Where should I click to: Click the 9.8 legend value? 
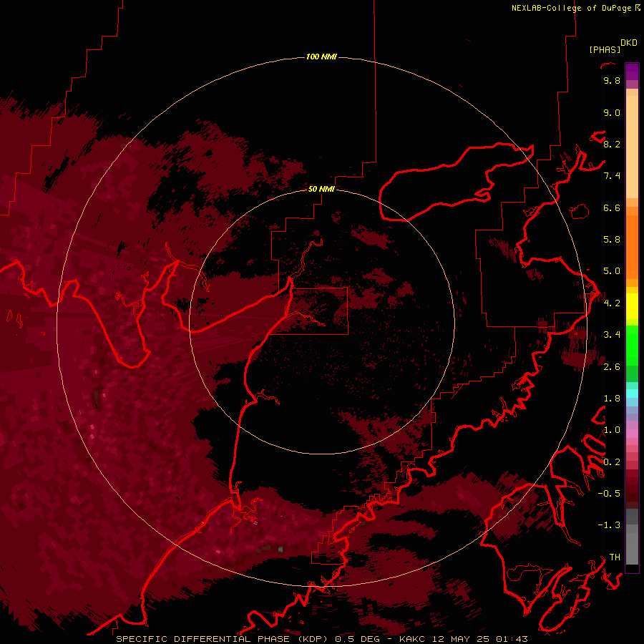pos(612,80)
